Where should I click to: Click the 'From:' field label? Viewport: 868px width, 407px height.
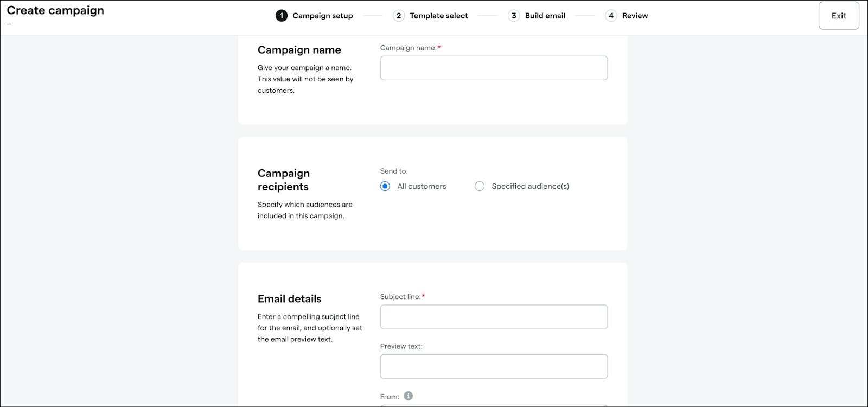(x=390, y=397)
